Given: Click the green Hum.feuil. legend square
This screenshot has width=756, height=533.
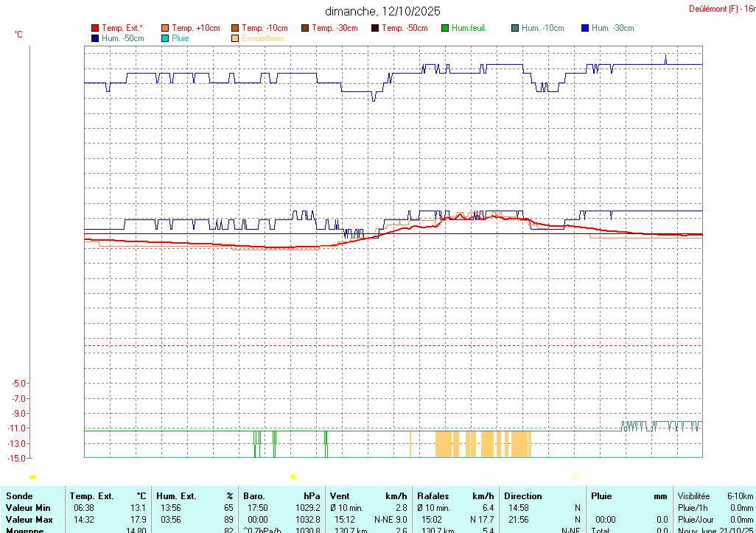Looking at the screenshot, I should point(445,28).
